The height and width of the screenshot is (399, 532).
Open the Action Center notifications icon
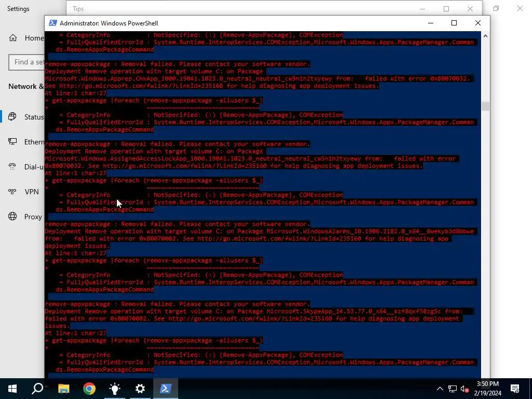(515, 389)
